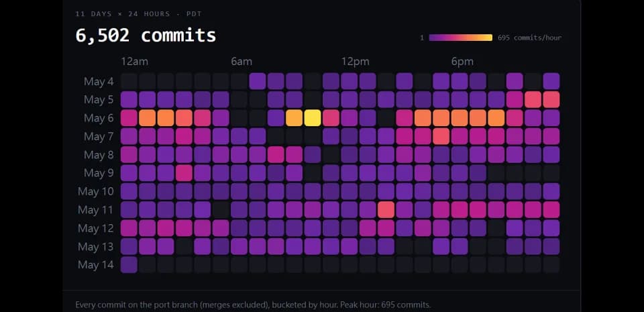
Task: Select the empty May 12 8pm cell
Action: 496,228
